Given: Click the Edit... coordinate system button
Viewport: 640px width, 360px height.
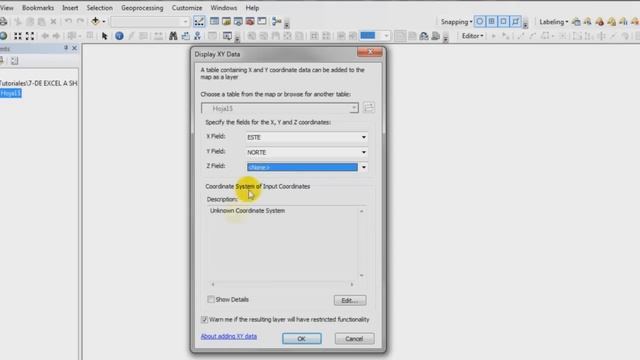Looking at the screenshot, I should coord(350,300).
